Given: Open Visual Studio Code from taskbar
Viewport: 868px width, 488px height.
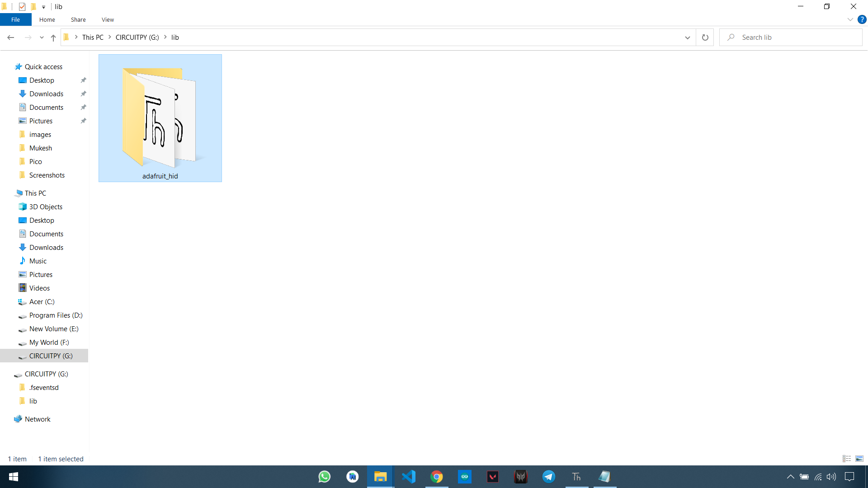Looking at the screenshot, I should (408, 477).
